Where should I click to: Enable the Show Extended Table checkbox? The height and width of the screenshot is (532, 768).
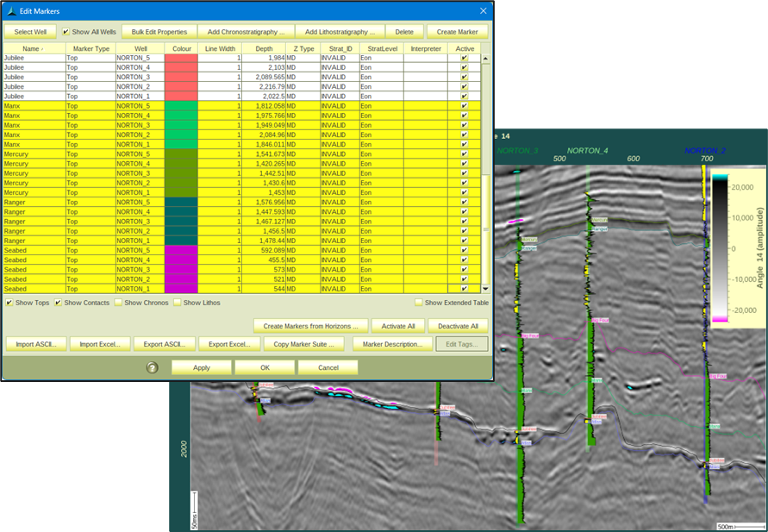419,303
